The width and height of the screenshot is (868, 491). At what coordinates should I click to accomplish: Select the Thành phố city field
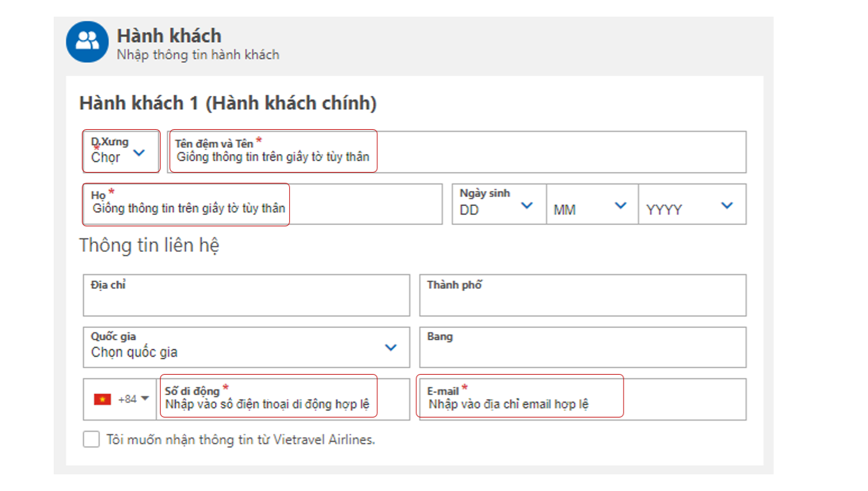pyautogui.click(x=582, y=299)
